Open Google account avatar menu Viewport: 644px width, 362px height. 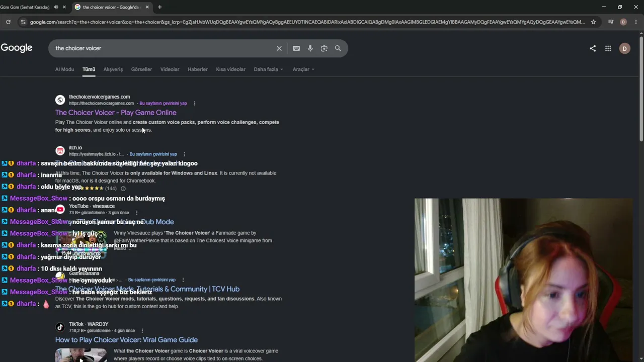click(x=625, y=48)
